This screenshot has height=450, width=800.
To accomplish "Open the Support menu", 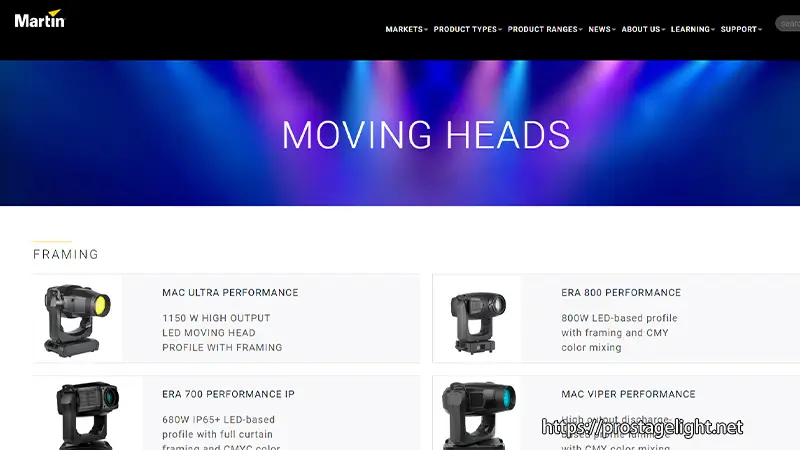I will point(741,30).
